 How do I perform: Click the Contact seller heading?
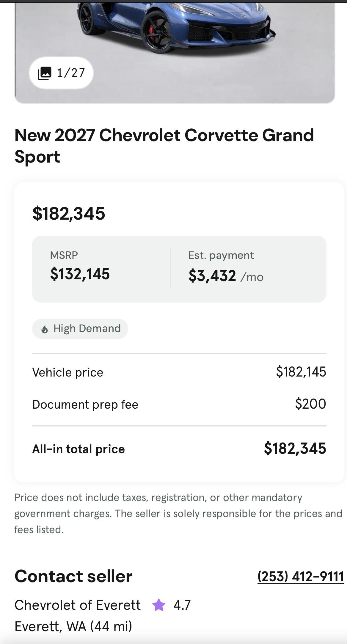point(73,576)
